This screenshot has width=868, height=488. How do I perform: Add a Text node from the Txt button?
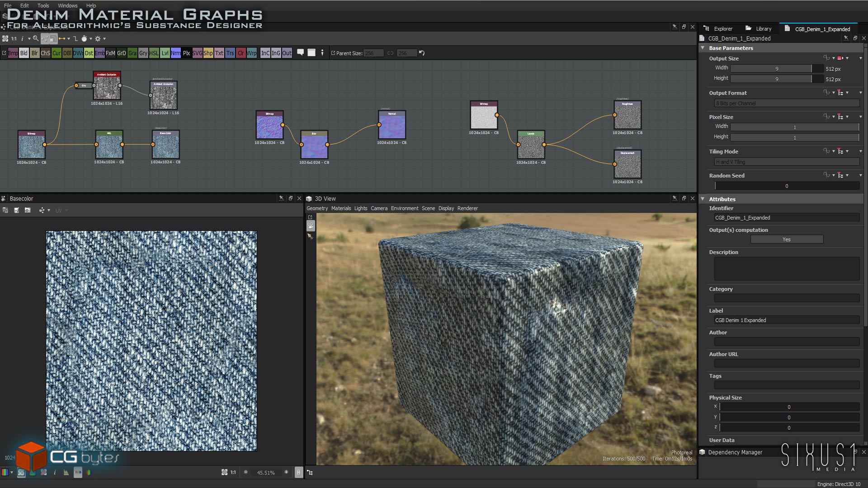tap(219, 53)
